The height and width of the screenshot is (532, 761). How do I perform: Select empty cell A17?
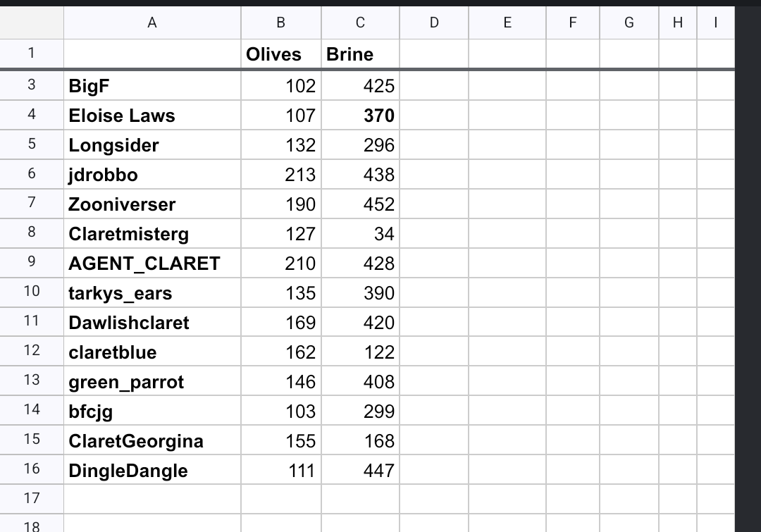point(152,498)
